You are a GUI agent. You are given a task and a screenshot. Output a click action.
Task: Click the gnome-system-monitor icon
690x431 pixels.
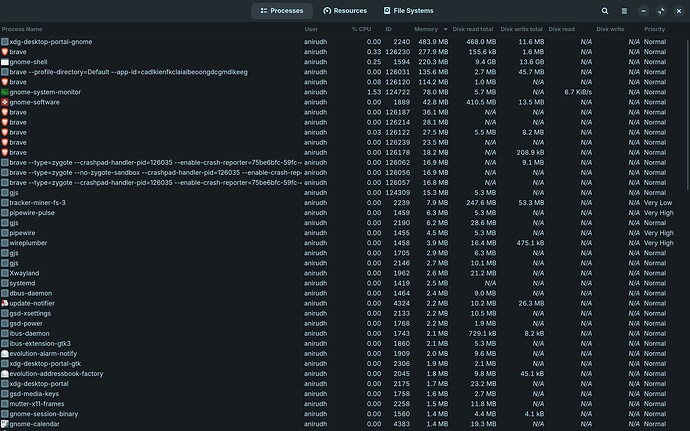coord(5,92)
